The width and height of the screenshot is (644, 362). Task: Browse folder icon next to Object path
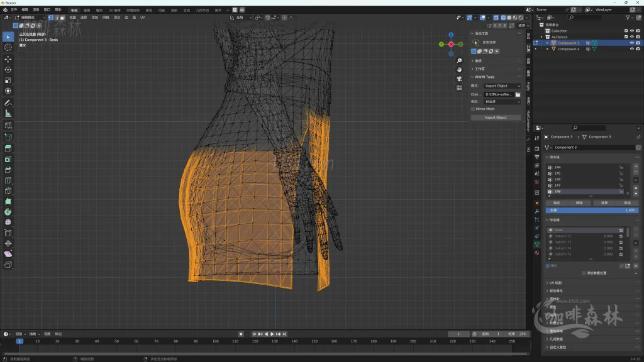tap(518, 94)
